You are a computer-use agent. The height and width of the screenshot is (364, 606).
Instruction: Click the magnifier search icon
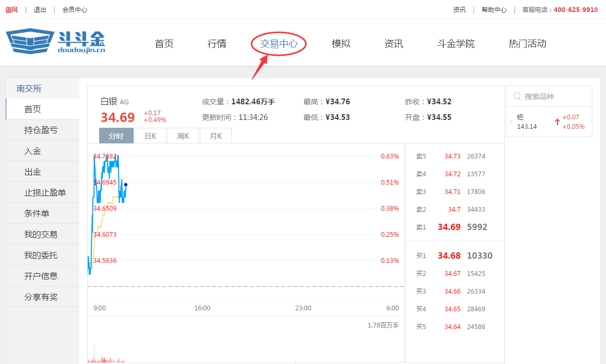(x=517, y=96)
